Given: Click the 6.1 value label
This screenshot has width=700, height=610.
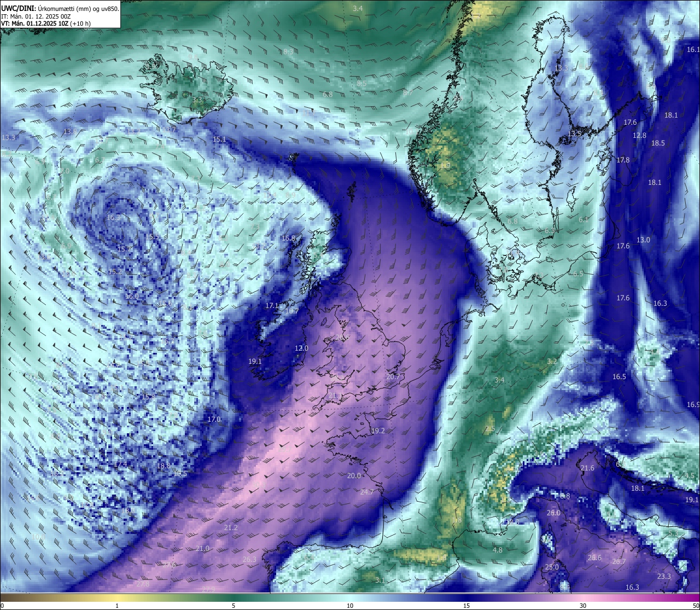Looking at the screenshot, I should (x=584, y=220).
